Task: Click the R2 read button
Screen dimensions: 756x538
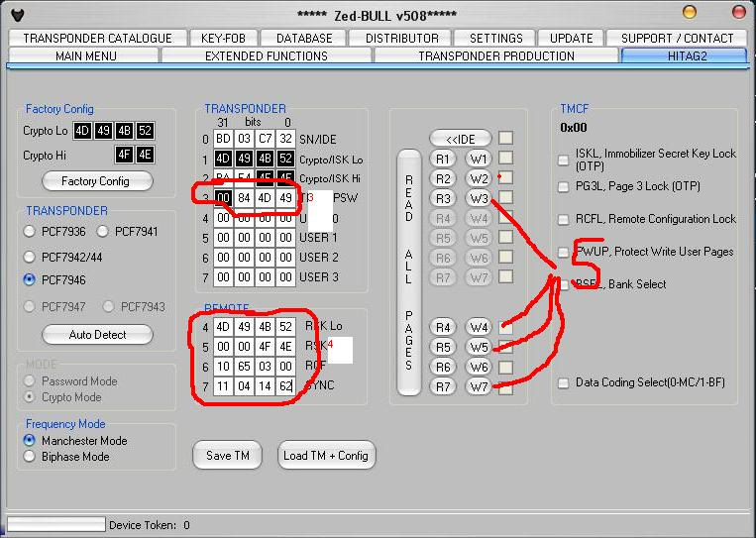Action: click(442, 178)
